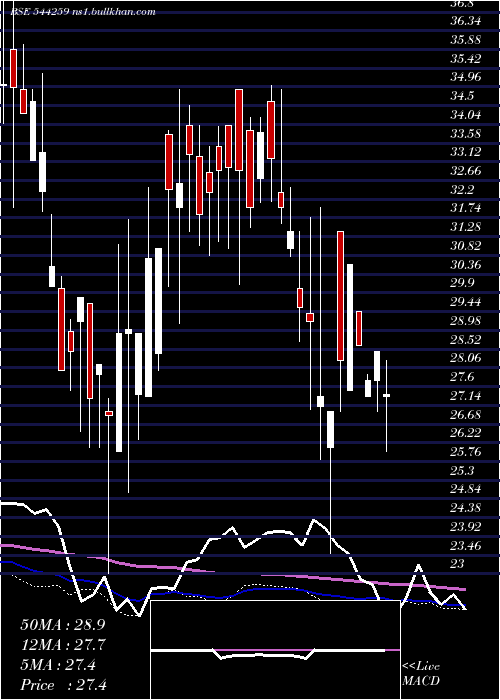This screenshot has width=500, height=700.
Task: Click the 23.46 price axis label
Action: coord(466,546)
